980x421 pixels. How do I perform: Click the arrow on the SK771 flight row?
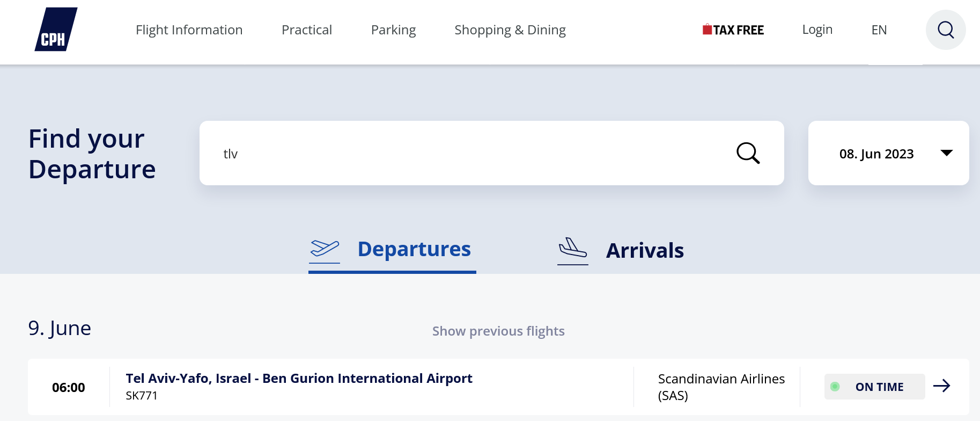[x=941, y=386]
